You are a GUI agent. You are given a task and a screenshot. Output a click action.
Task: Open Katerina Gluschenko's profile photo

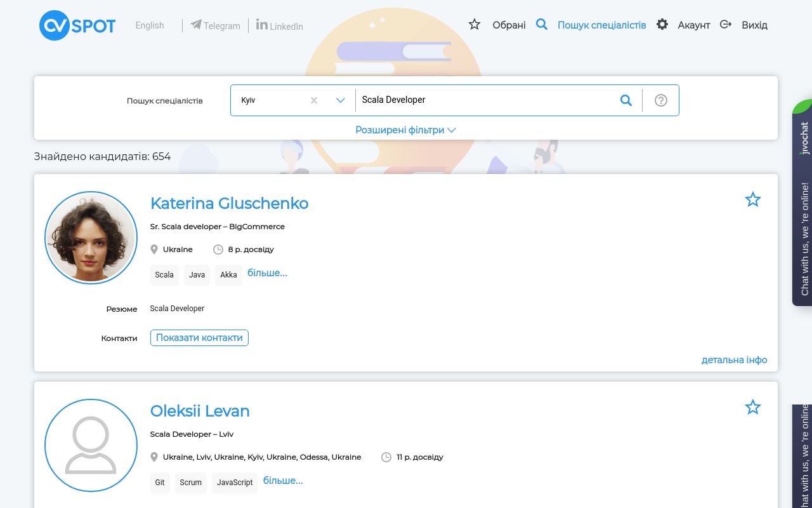91,238
